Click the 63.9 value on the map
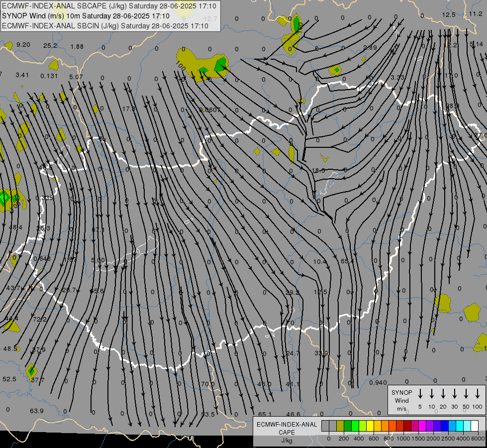The height and width of the screenshot is (448, 487). pos(37,411)
